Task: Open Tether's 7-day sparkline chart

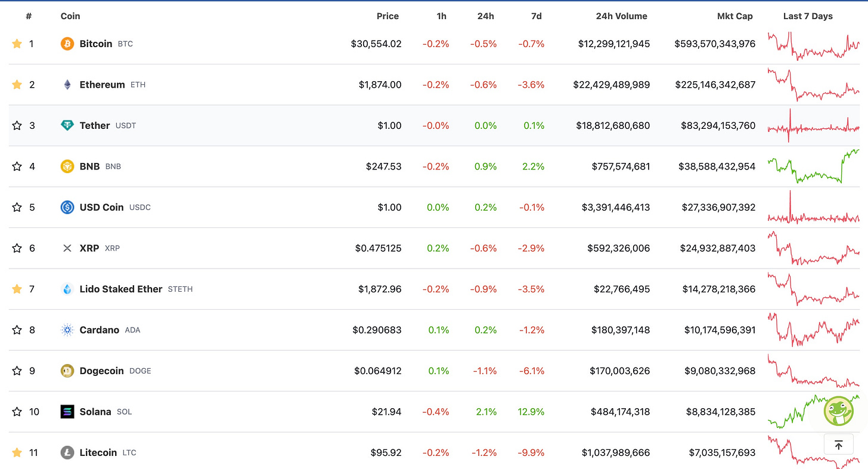Action: pos(814,126)
